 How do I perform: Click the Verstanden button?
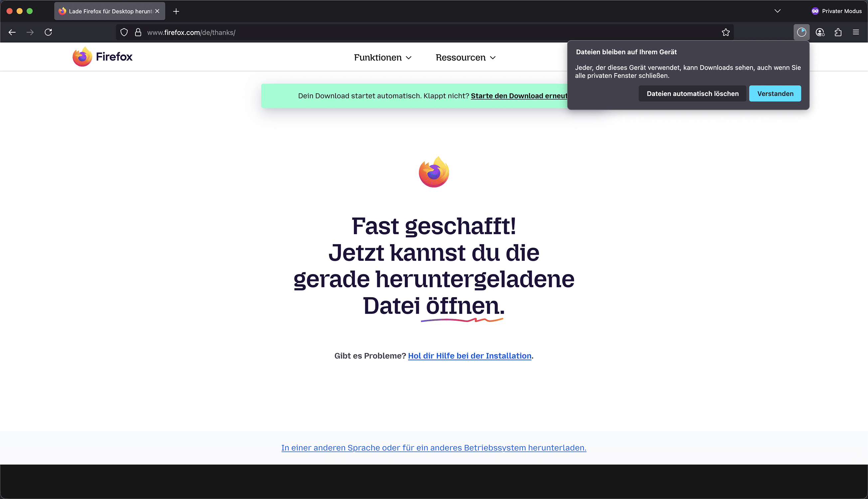[775, 93]
